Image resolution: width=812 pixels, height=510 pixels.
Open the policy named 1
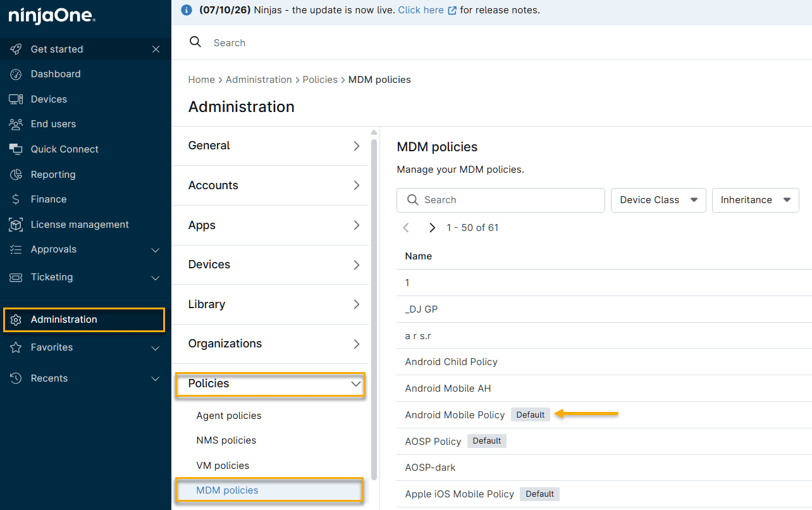407,283
